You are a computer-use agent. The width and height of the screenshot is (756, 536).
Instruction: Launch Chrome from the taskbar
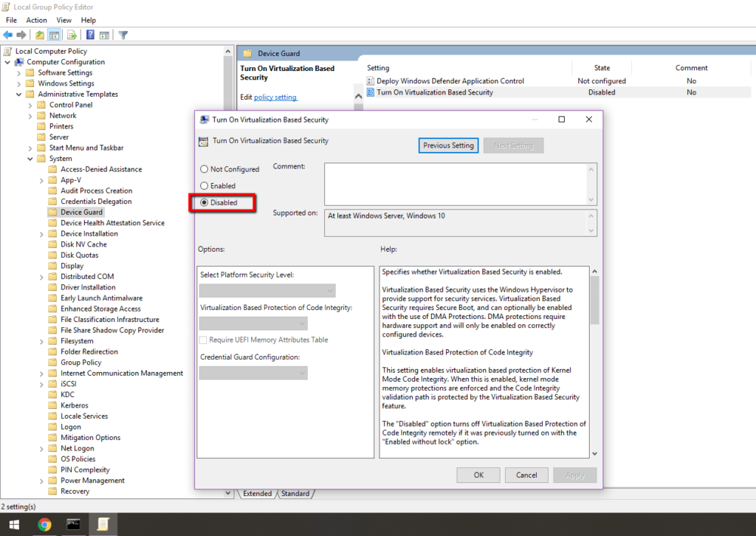pos(44,524)
